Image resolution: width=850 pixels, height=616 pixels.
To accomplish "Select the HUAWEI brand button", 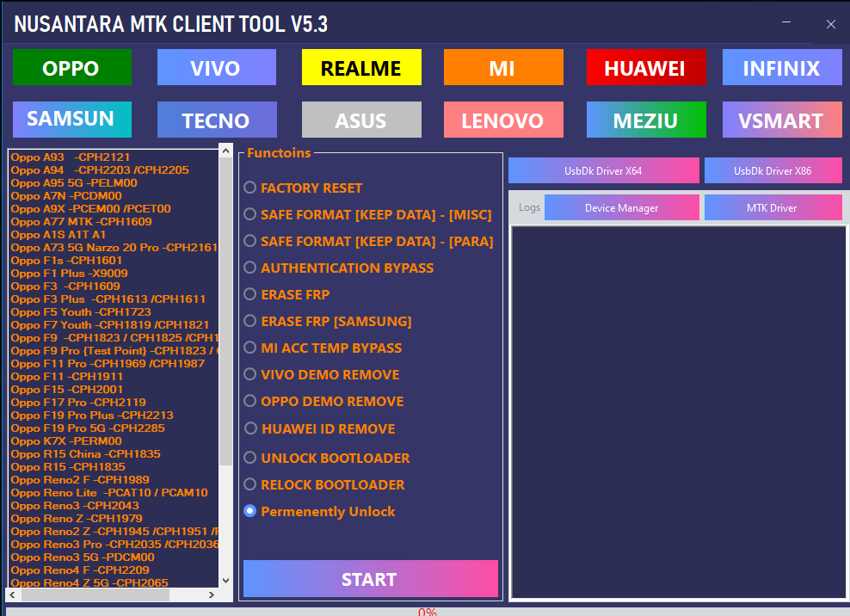I will point(646,67).
